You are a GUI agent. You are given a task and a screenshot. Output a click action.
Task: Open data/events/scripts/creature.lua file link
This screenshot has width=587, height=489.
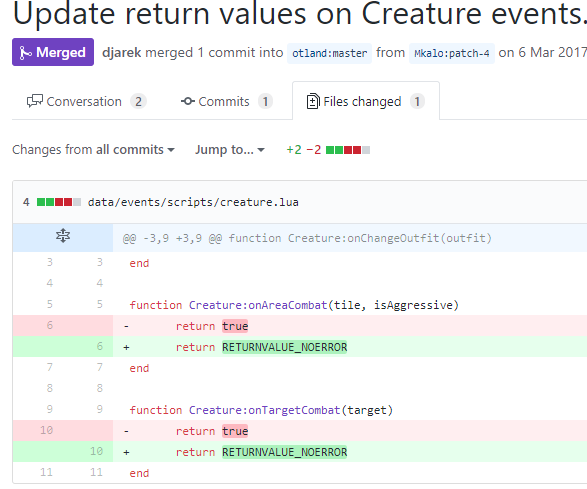coord(193,202)
